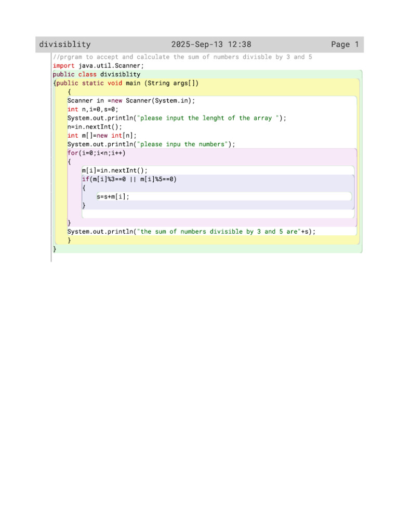Image resolution: width=399 pixels, height=532 pixels.
Task: Click the 'import java.util.Scanner;' line
Action: tap(98, 66)
